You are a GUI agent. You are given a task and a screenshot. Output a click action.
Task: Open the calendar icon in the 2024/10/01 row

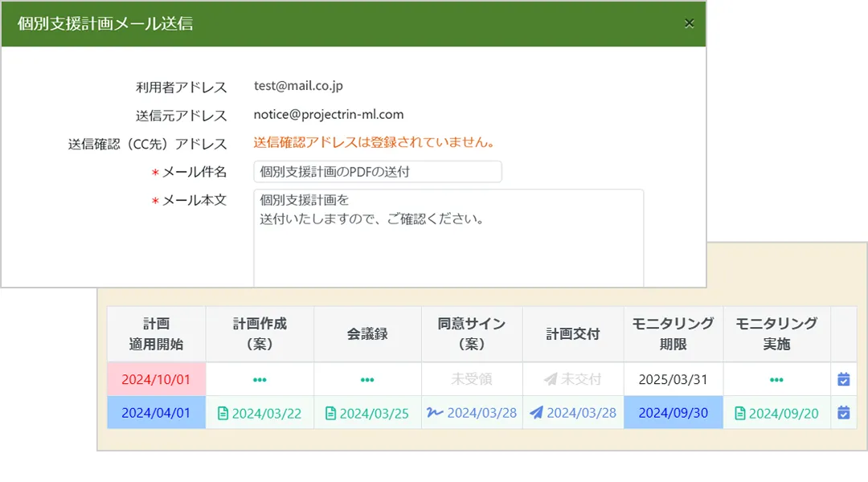point(844,379)
